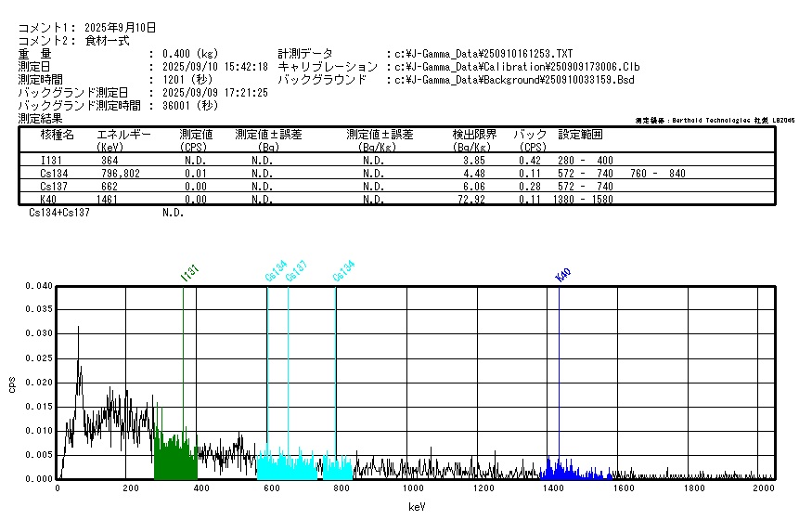The image size is (812, 520).
Task: Click the keV x-axis label
Action: 416,507
